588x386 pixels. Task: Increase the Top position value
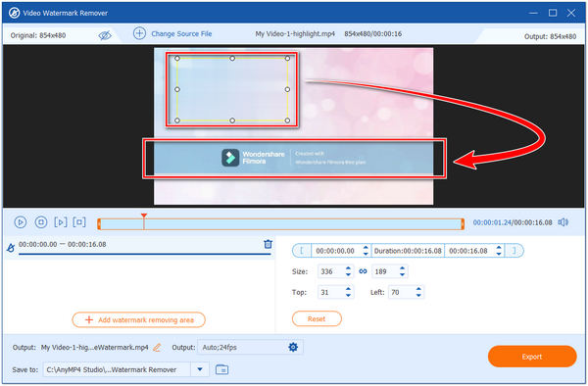[348, 289]
